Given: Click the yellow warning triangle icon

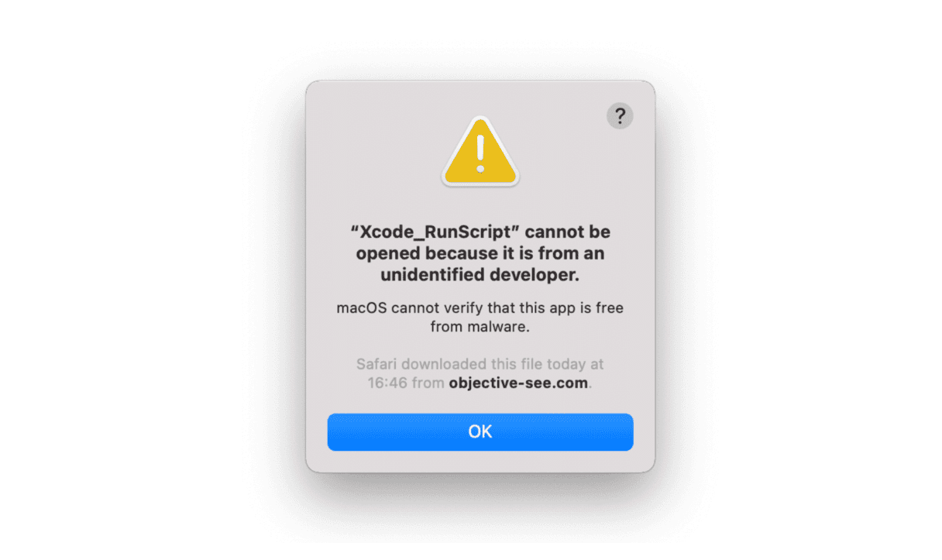Looking at the screenshot, I should 480,152.
